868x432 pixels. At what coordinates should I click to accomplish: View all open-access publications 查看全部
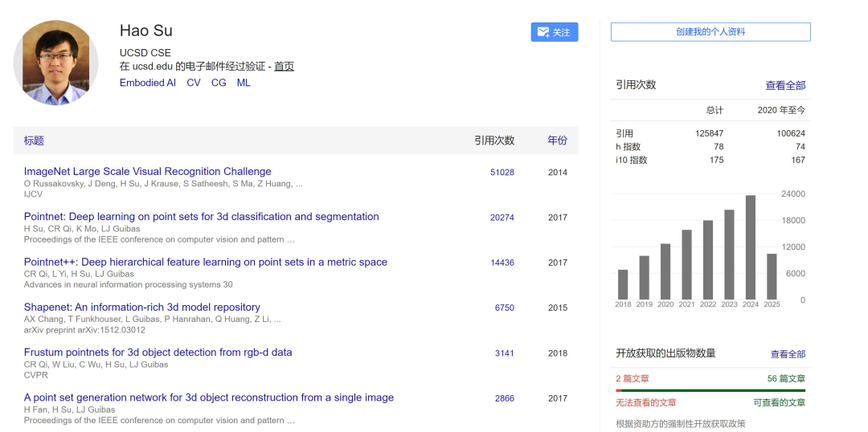(788, 354)
